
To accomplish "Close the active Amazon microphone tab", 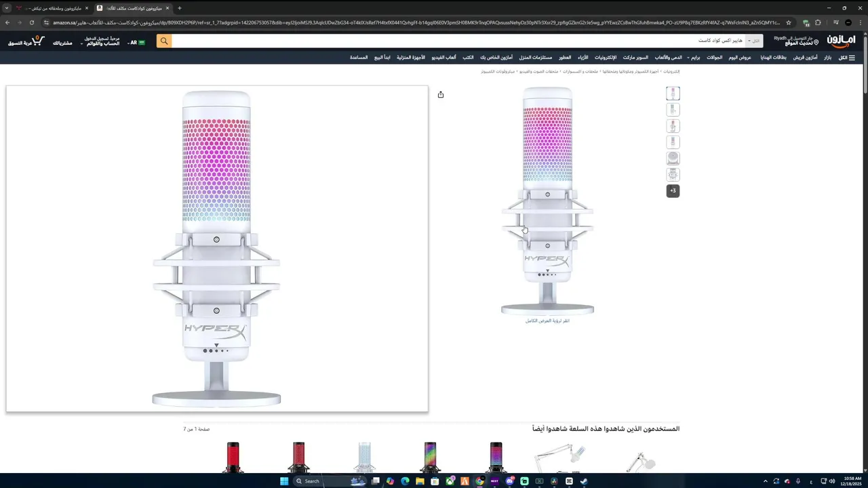I will [x=167, y=8].
